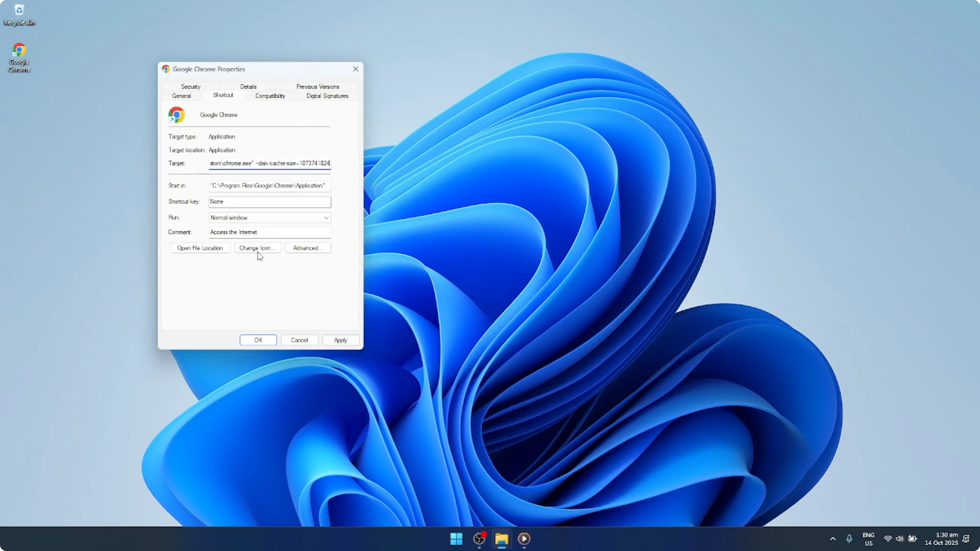Click inside the Comment text field
This screenshot has height=551, width=980.
point(269,232)
